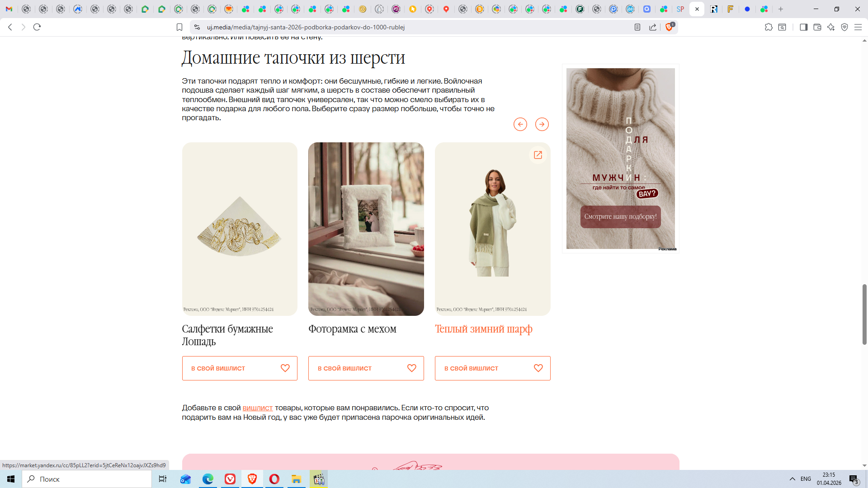Switch to the Gmail browser tab

[9, 9]
